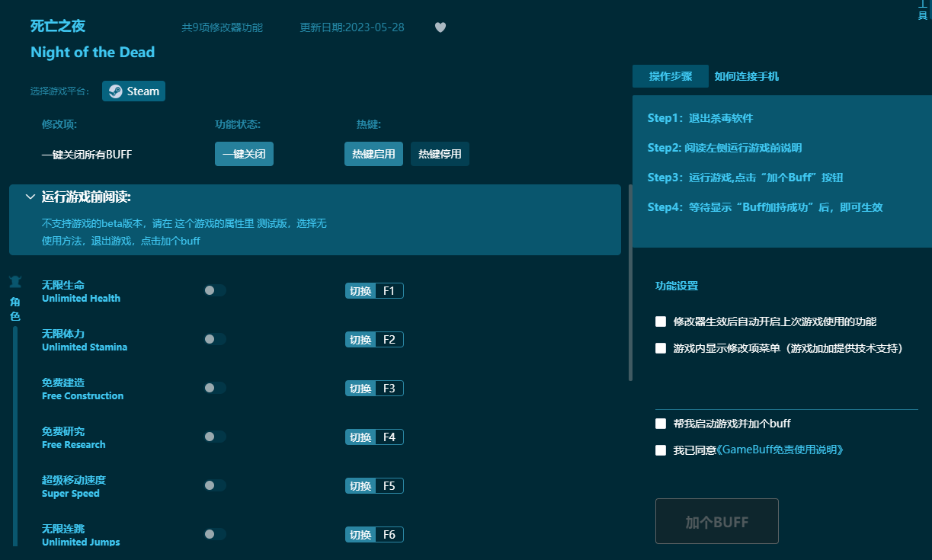Toggle Unlimited Jumps switch
Viewport: 932px width, 560px height.
(x=215, y=534)
